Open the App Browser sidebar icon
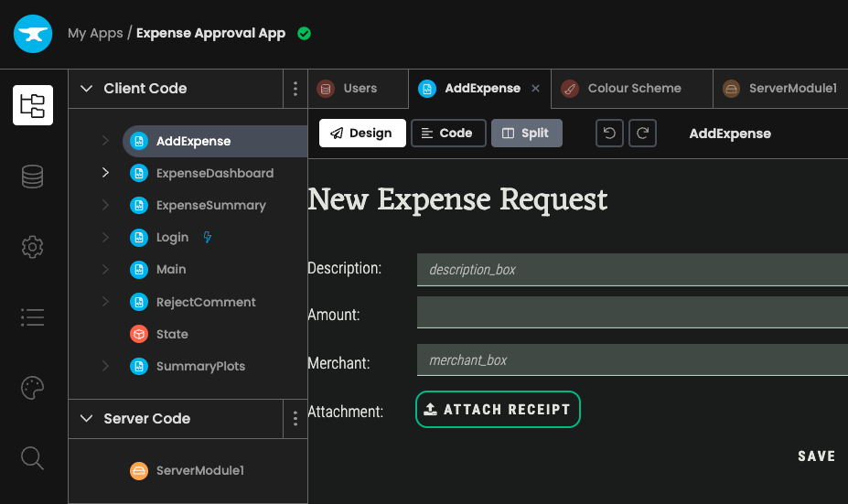Viewport: 848px width, 504px height. click(x=32, y=104)
